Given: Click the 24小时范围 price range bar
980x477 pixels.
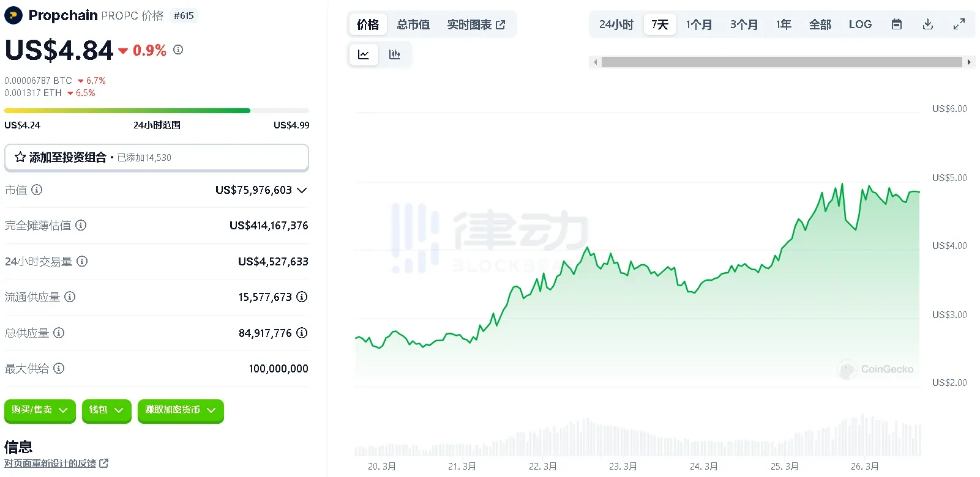Looking at the screenshot, I should 156,111.
